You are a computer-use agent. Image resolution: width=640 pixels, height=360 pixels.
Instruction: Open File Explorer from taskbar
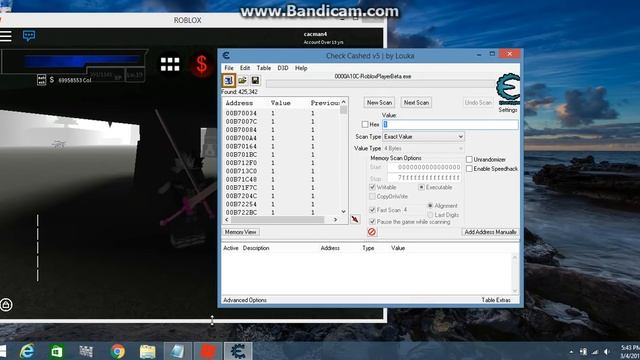coord(147,351)
